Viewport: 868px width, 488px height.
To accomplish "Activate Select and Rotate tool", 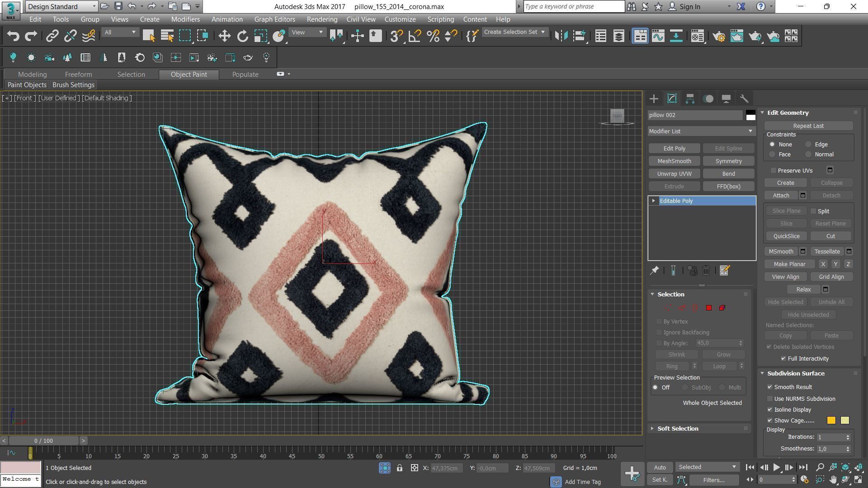I will point(242,36).
